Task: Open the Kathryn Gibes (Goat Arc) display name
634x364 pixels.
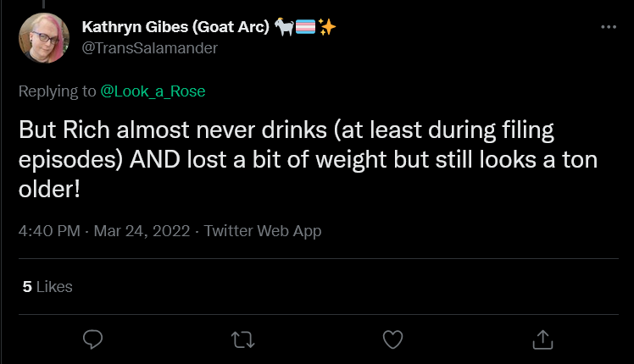Action: 175,26
